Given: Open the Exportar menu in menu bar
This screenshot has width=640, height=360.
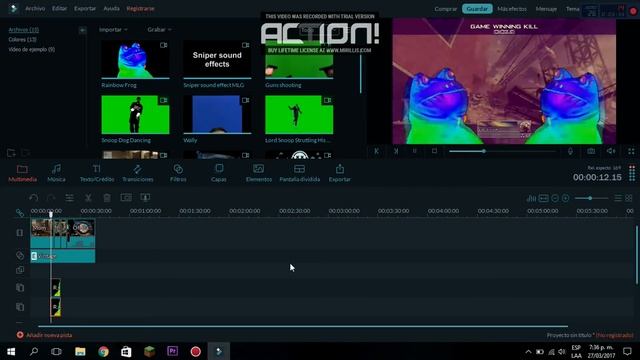Looking at the screenshot, I should [85, 8].
